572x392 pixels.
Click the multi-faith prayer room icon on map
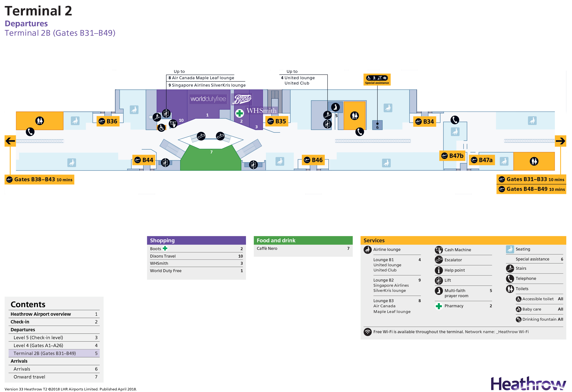335,107
